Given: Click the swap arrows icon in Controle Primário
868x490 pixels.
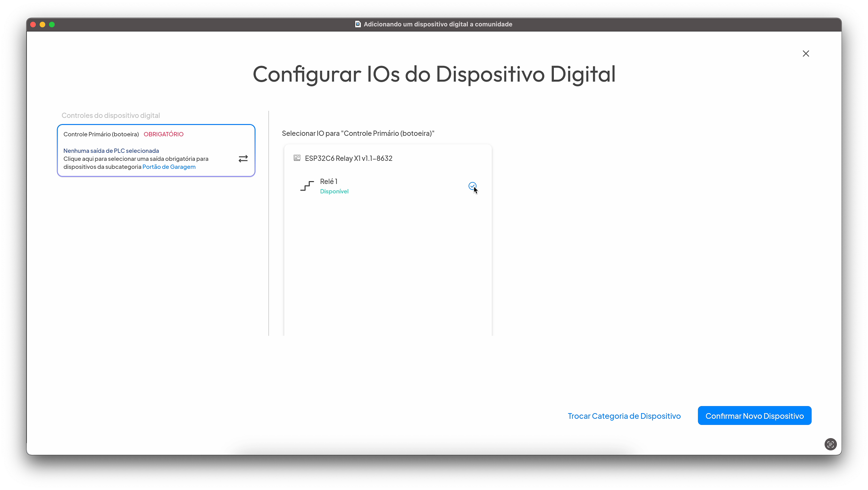Looking at the screenshot, I should pos(243,159).
